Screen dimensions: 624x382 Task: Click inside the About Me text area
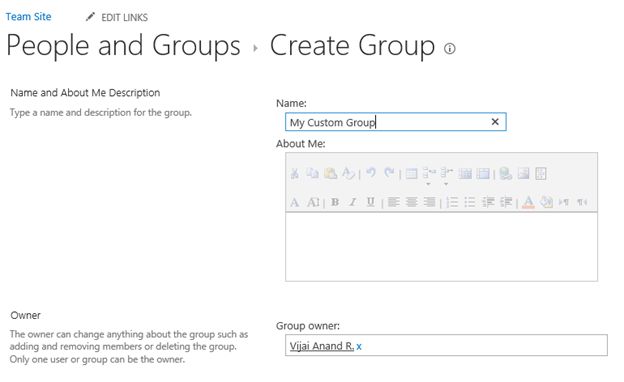click(441, 247)
